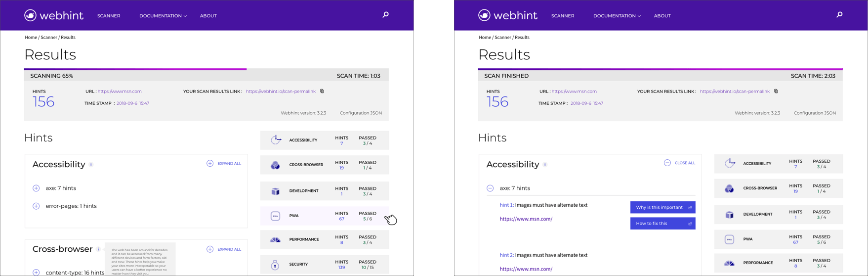This screenshot has height=276, width=868.
Task: Close all Accessibility hints in right screen
Action: click(679, 163)
